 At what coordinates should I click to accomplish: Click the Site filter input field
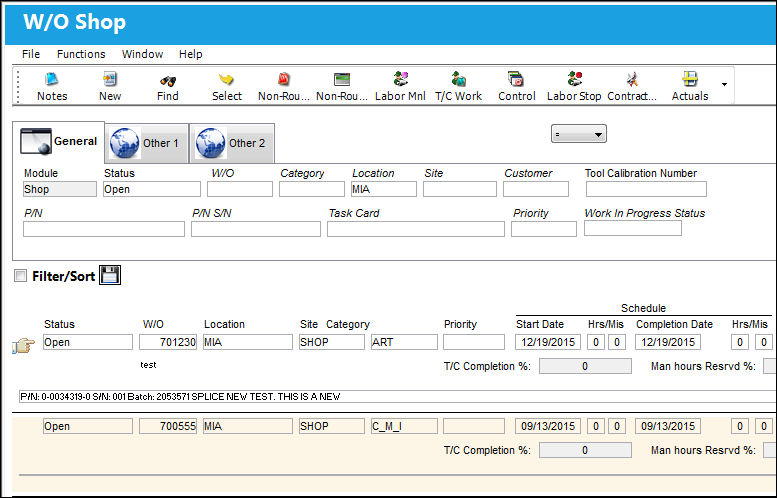tap(460, 189)
